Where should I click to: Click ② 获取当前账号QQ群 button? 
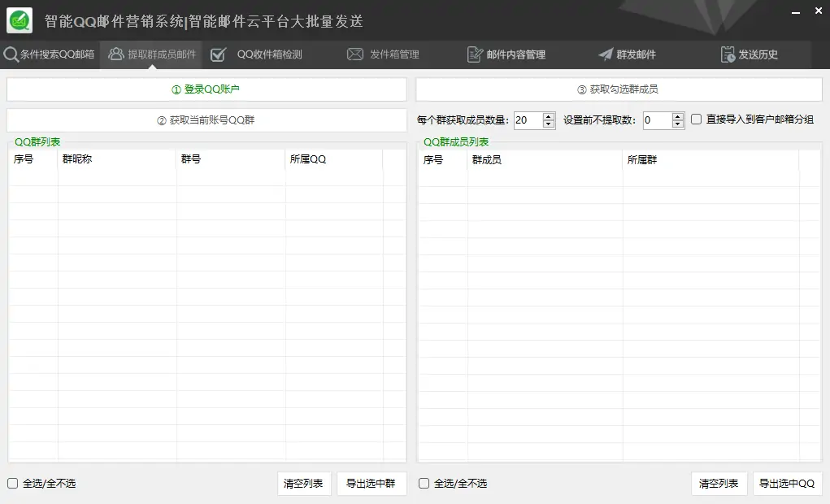coord(206,120)
